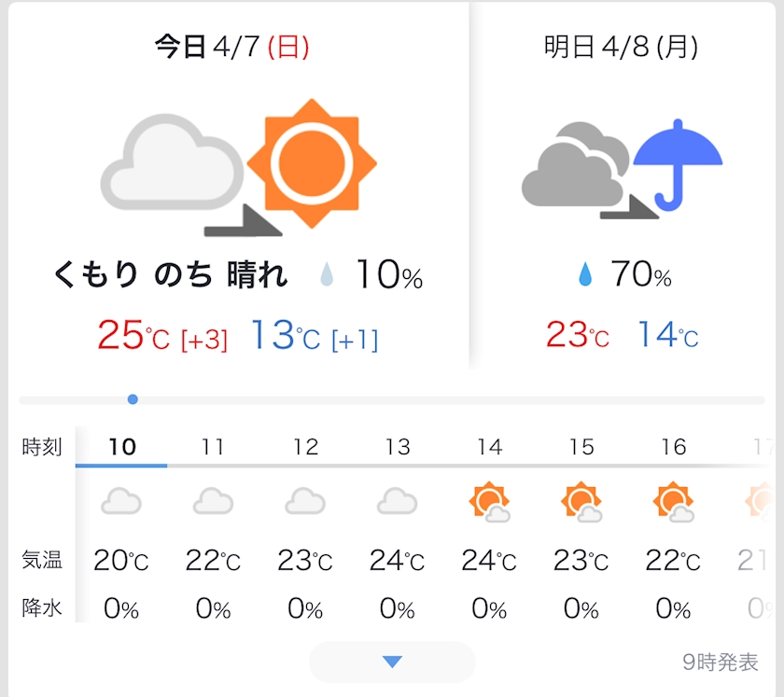Image resolution: width=784 pixels, height=697 pixels.
Task: Click tomorrow's cloudy-then-rain umbrella icon
Action: tap(622, 170)
